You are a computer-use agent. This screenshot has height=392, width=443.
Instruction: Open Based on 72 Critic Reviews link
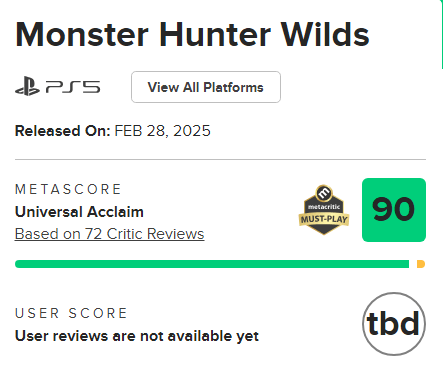pyautogui.click(x=110, y=234)
